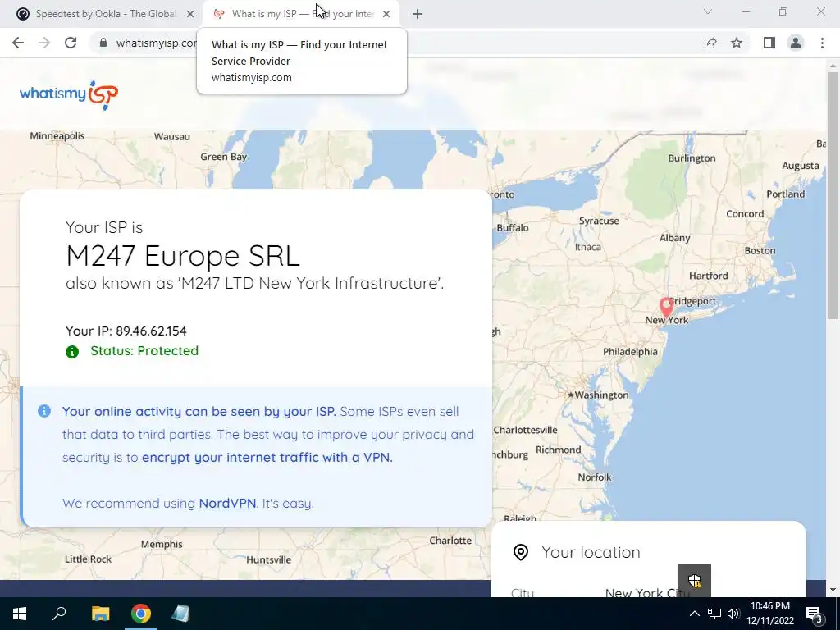Open the Chrome three-dot menu
Viewport: 840px width, 630px height.
(x=822, y=43)
